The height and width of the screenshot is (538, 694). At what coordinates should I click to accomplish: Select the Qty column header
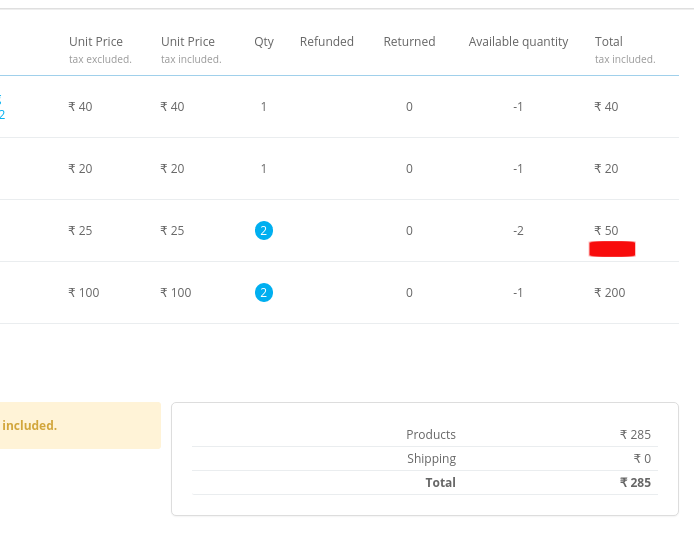[x=264, y=42]
